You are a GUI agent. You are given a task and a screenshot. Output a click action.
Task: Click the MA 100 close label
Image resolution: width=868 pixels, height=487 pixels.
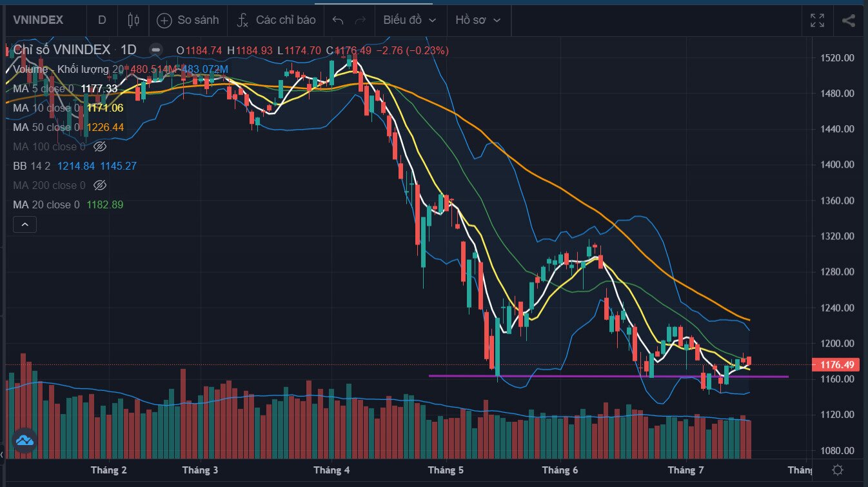pos(49,146)
